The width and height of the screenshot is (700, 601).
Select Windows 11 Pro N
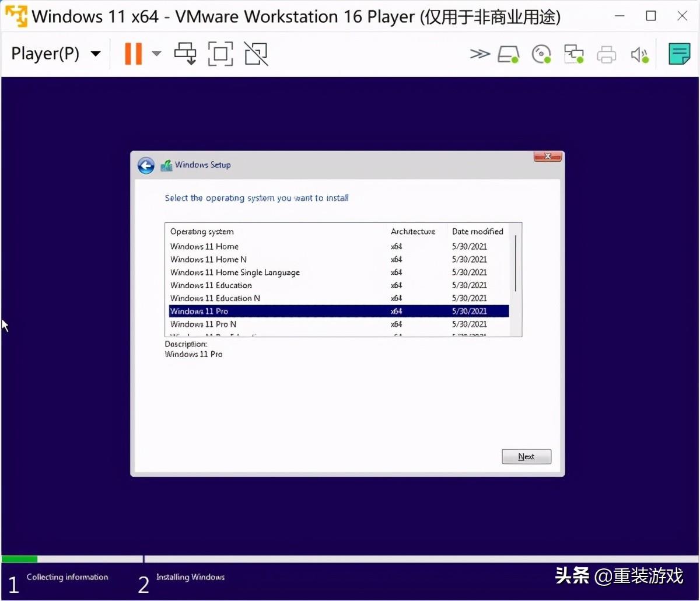[339, 324]
